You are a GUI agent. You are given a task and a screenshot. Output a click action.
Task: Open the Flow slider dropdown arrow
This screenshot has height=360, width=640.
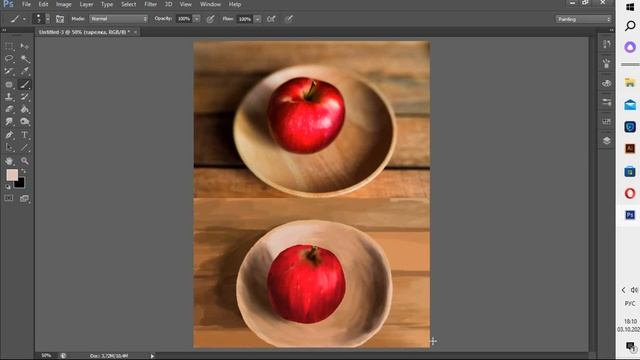[258, 19]
